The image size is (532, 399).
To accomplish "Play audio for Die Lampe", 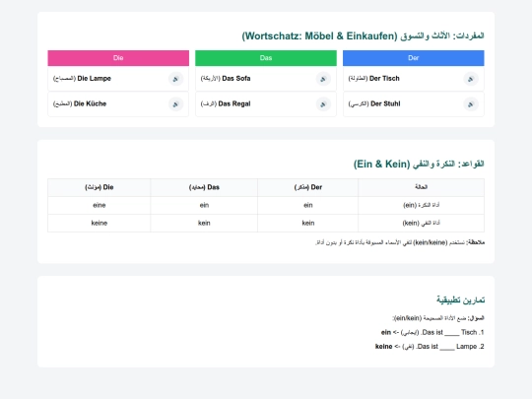I will coord(175,79).
